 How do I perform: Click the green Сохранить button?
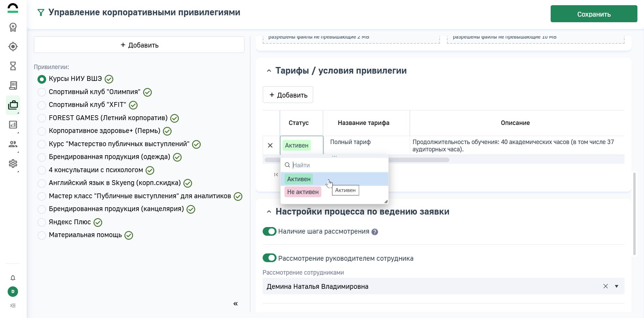(x=594, y=14)
